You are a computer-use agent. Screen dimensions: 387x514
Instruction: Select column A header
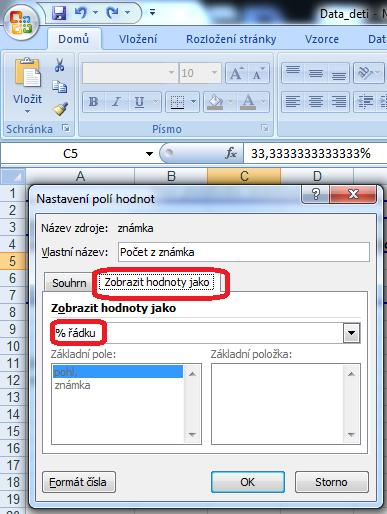tap(80, 176)
